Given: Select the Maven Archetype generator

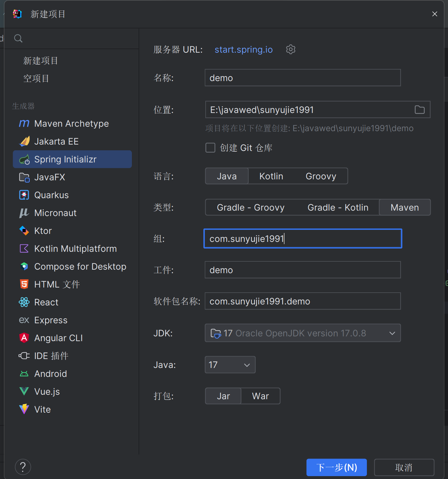Looking at the screenshot, I should (71, 123).
